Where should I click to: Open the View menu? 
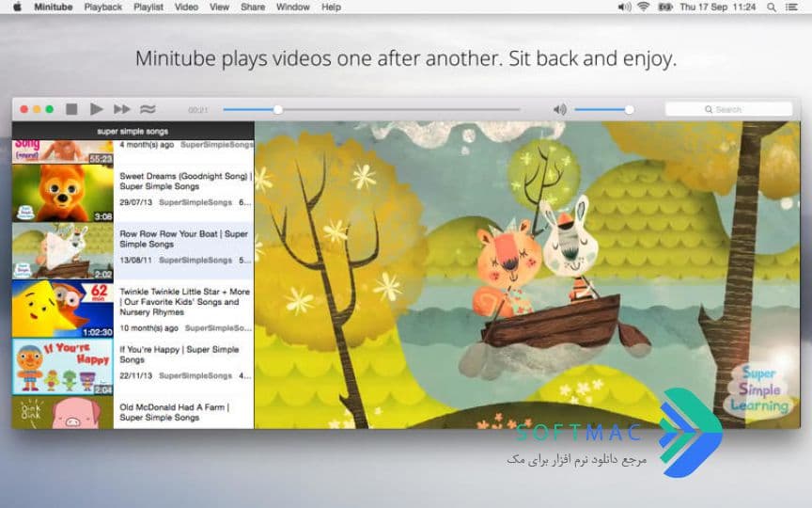[x=220, y=8]
